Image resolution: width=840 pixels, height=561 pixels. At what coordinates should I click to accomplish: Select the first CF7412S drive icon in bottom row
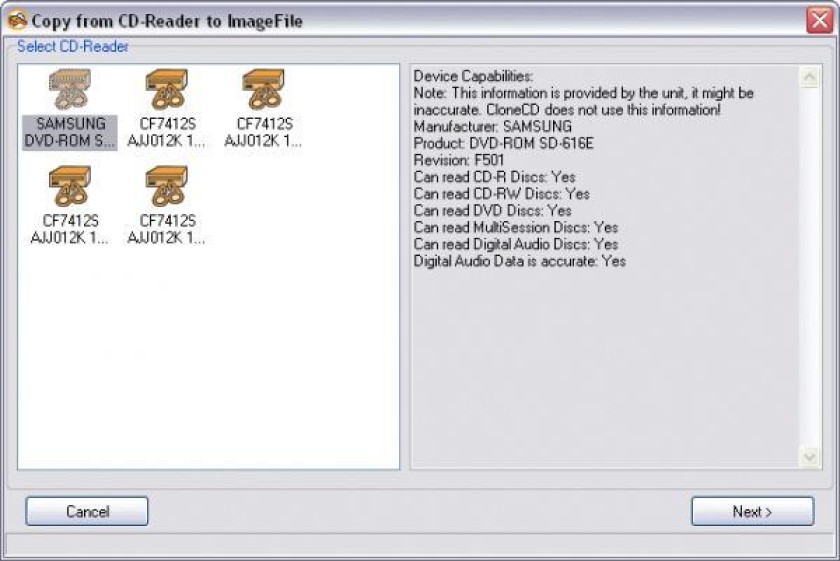point(70,186)
